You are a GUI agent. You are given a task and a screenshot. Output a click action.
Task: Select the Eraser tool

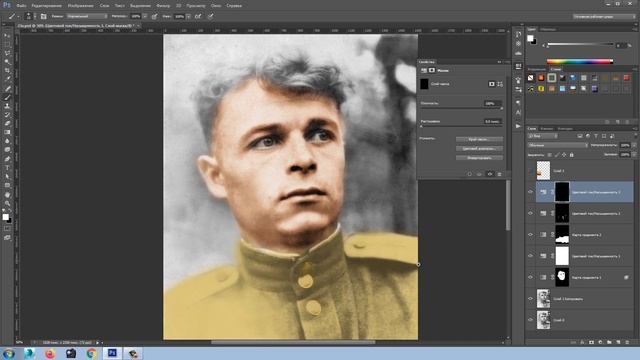coord(7,123)
